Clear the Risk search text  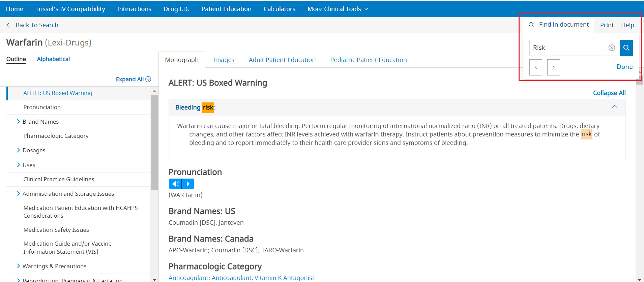pos(612,48)
